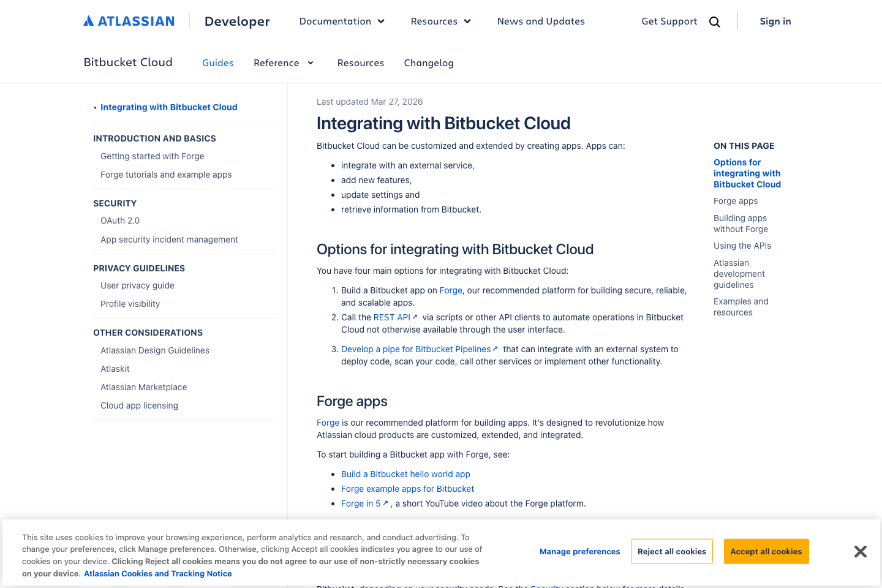Open the Reference dropdown
Screen dimensions: 882x588
pos(284,62)
